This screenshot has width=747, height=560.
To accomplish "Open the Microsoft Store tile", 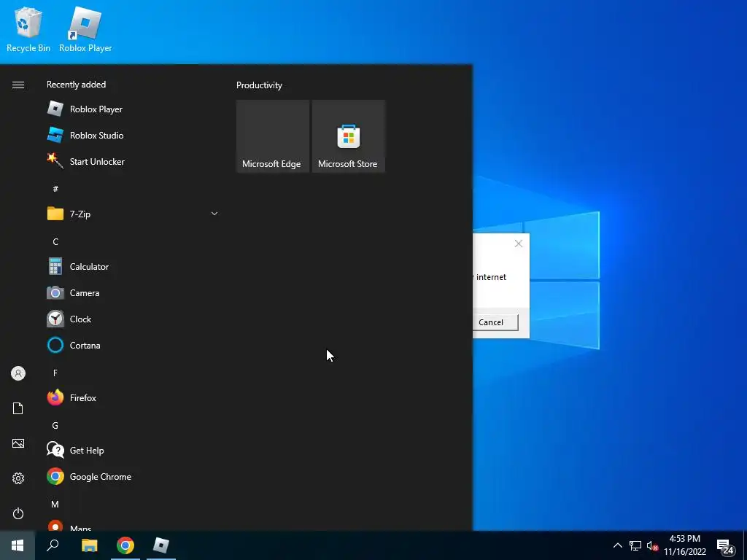I will tap(348, 136).
